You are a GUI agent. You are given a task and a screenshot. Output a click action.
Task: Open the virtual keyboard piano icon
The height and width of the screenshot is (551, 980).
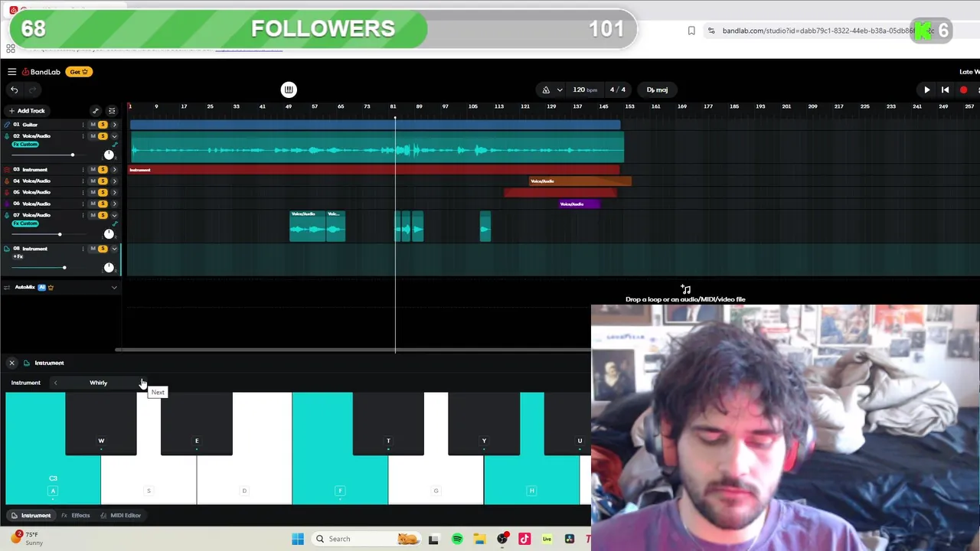(289, 90)
